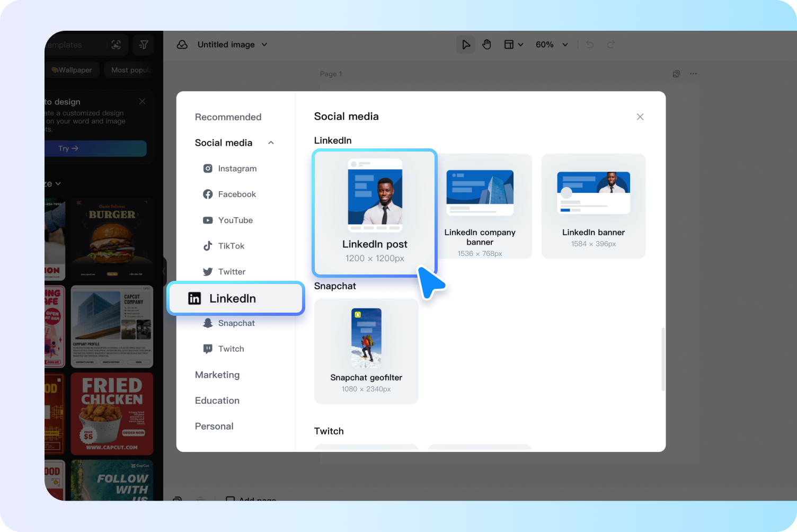Select Recommended category
The image size is (797, 532).
click(228, 117)
